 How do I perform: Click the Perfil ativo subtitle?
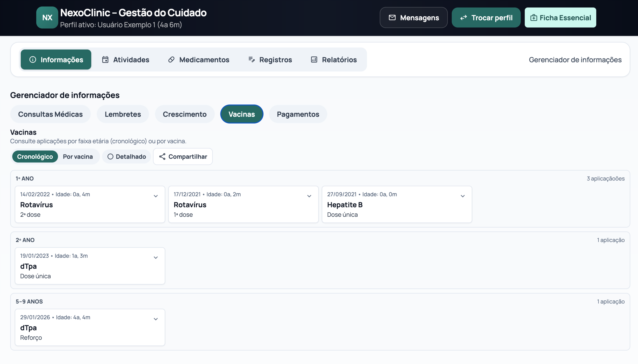pos(121,25)
